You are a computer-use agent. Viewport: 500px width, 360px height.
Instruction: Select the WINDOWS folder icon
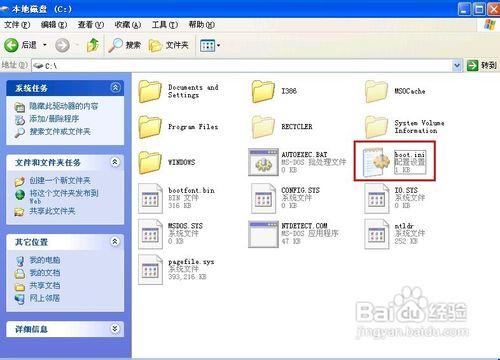pyautogui.click(x=150, y=162)
